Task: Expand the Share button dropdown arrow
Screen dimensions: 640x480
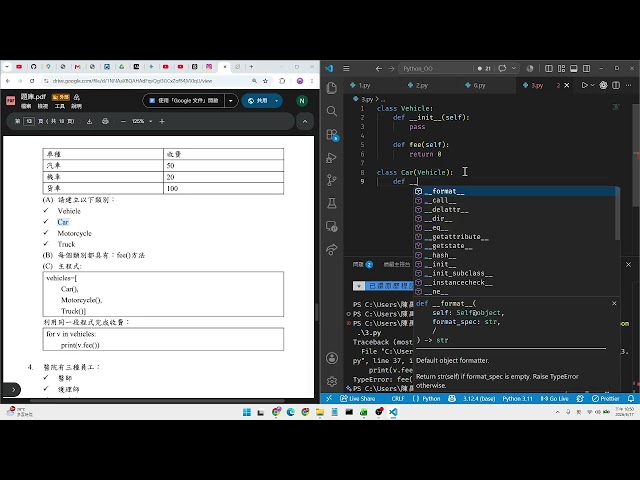Action: click(x=277, y=100)
